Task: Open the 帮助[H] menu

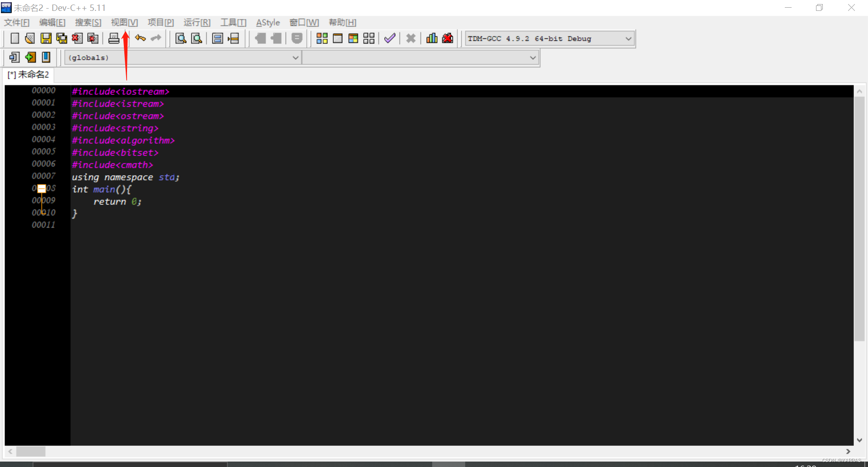Action: click(343, 23)
